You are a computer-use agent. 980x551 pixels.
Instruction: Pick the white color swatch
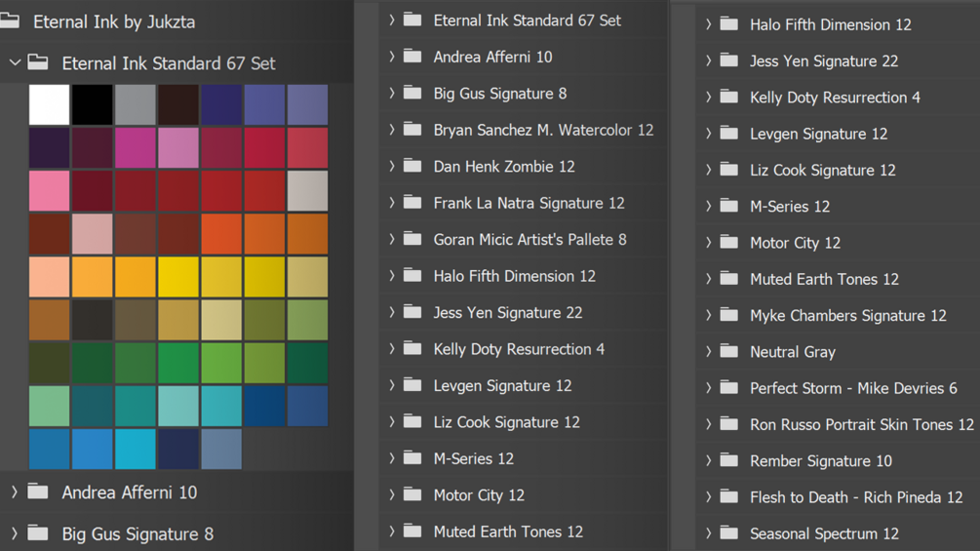coord(50,105)
